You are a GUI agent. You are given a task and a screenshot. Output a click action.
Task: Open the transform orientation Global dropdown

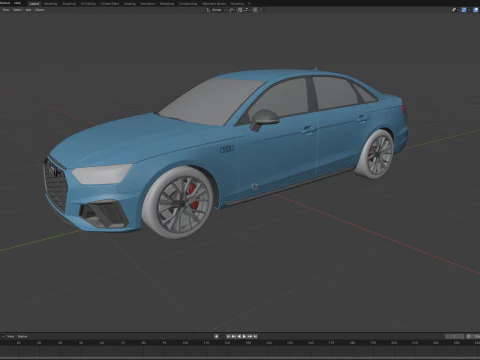coord(216,10)
